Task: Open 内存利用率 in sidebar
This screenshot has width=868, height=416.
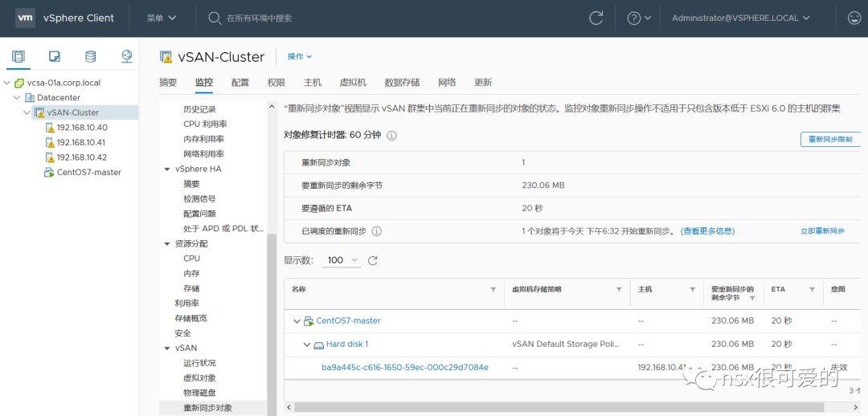Action: click(203, 140)
